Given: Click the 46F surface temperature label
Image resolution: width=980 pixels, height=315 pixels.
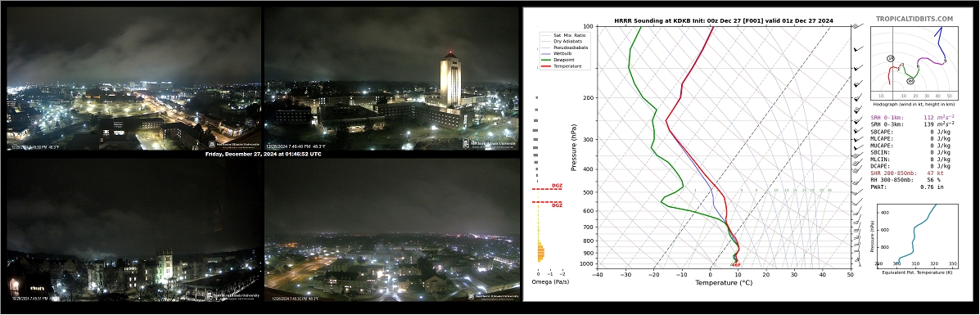Looking at the screenshot, I should [x=736, y=265].
